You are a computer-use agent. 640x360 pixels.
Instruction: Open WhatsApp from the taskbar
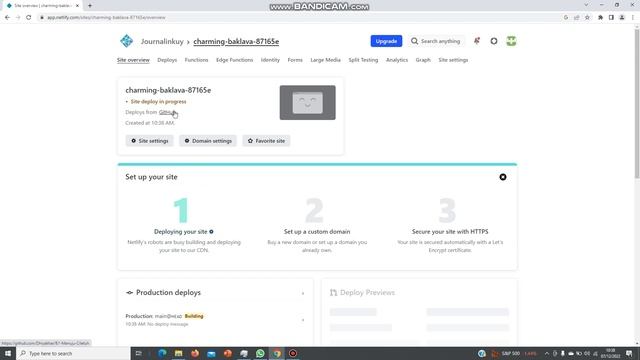[x=260, y=353]
